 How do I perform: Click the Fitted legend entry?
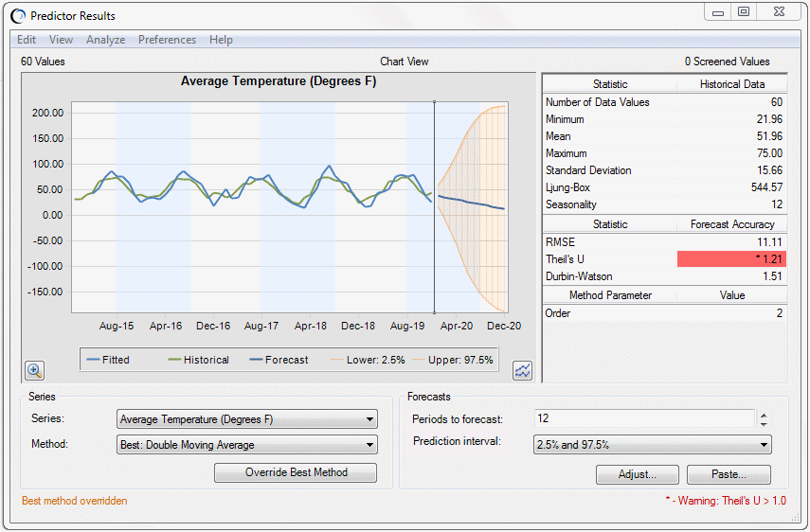click(109, 360)
